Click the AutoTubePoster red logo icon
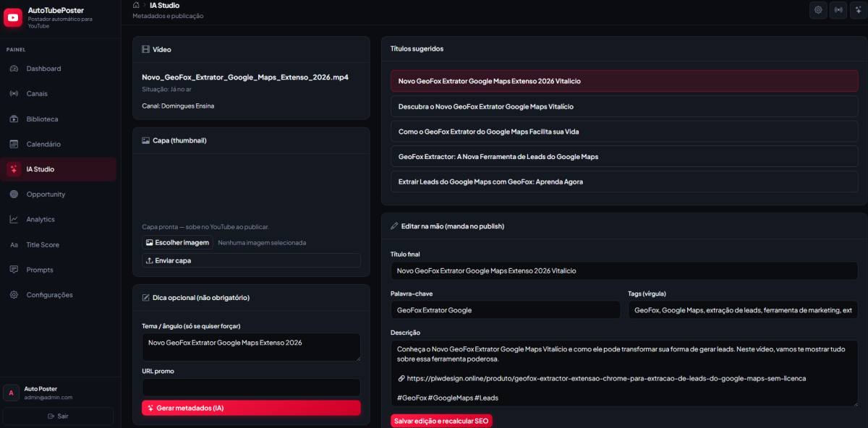 [x=13, y=17]
